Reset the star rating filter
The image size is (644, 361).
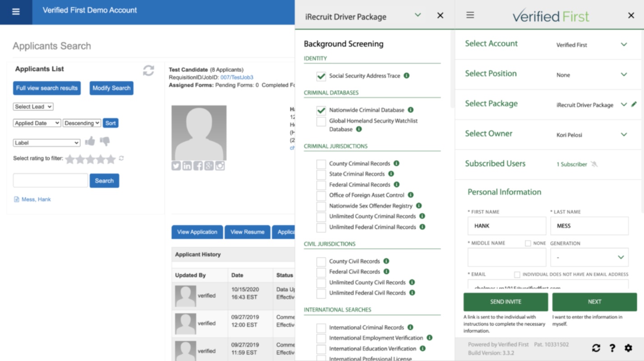coord(121,158)
